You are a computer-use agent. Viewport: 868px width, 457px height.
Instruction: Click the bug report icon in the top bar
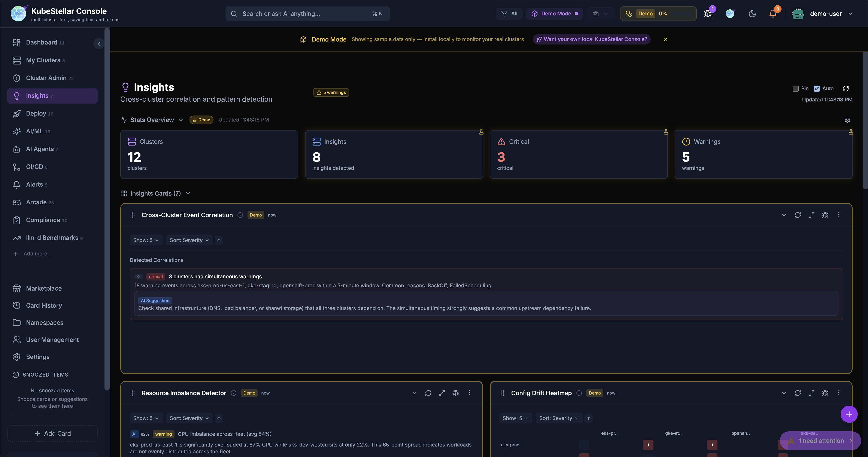[708, 13]
